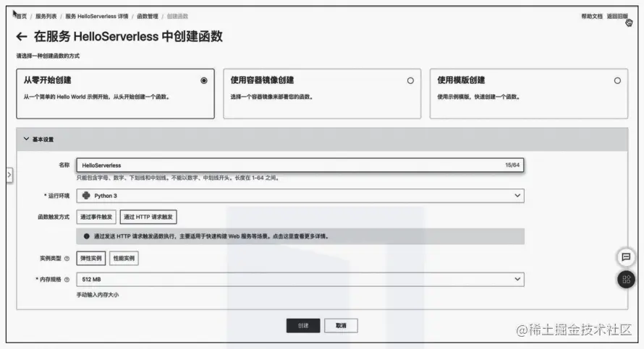Click 返回旧版 link
Image resolution: width=644 pixels, height=349 pixels.
tap(617, 17)
